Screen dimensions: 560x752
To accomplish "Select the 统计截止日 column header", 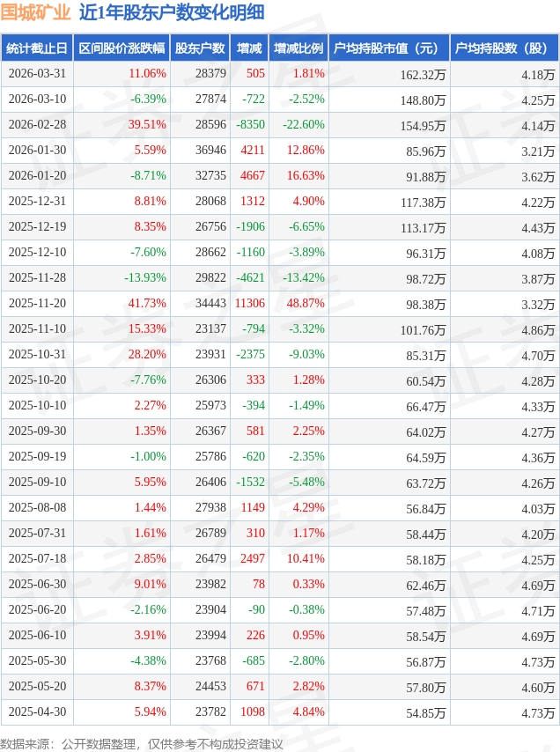I will click(37, 48).
